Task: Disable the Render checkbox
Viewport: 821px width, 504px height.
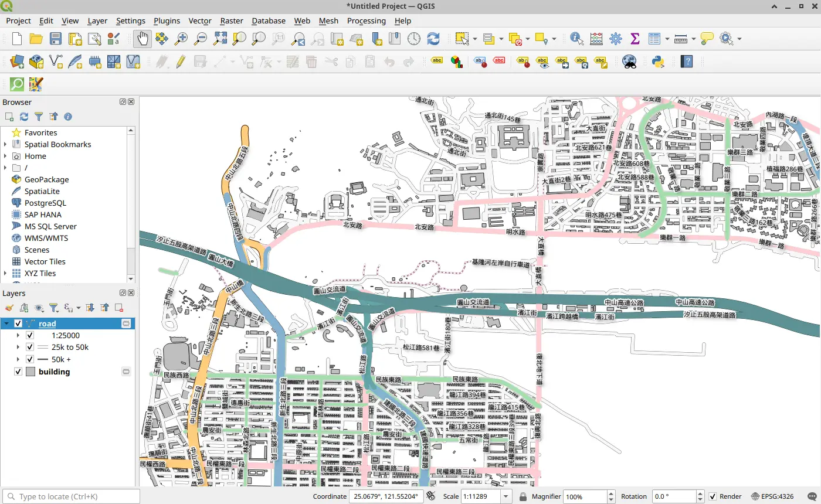Action: (713, 496)
